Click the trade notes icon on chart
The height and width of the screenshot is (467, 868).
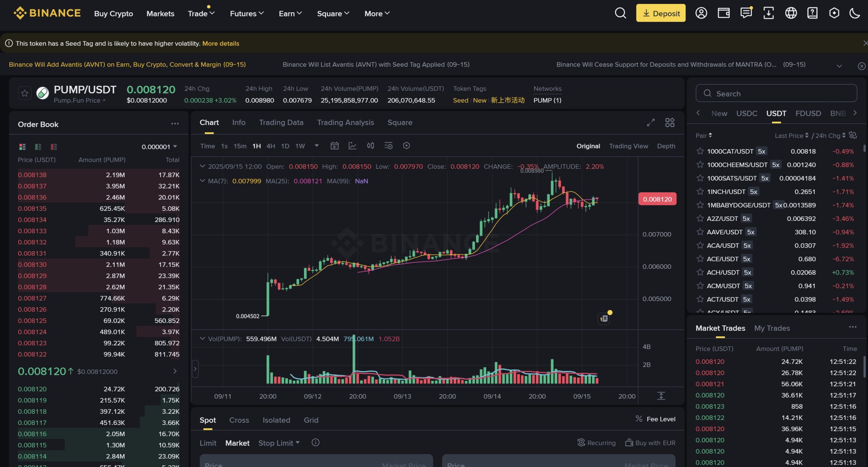pyautogui.click(x=604, y=318)
